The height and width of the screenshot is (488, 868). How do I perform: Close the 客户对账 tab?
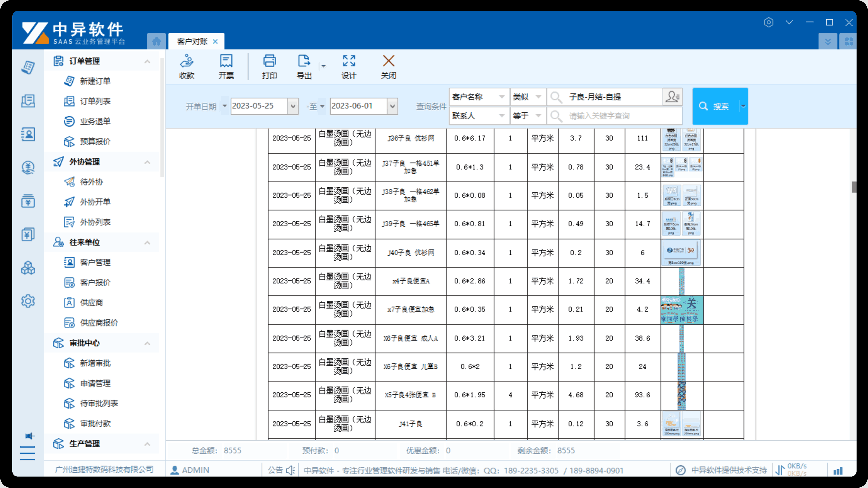pos(215,41)
